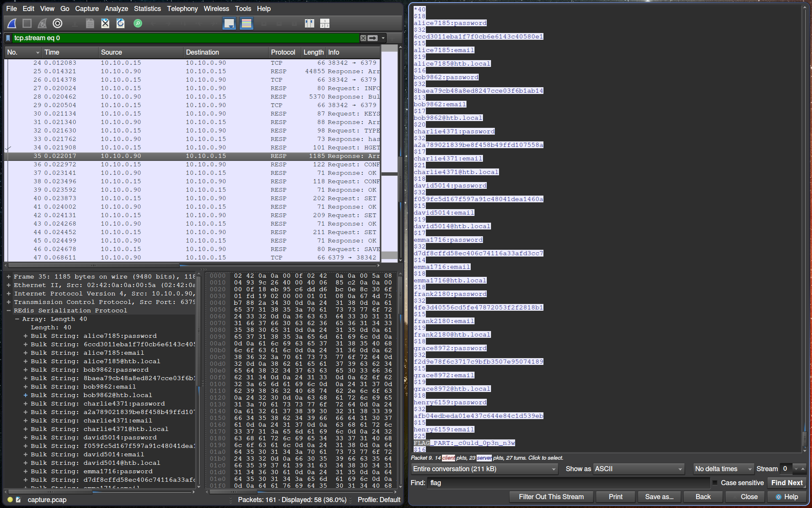Select packet 46 SAVE request row
This screenshot has height=508, width=812.
pyautogui.click(x=192, y=249)
